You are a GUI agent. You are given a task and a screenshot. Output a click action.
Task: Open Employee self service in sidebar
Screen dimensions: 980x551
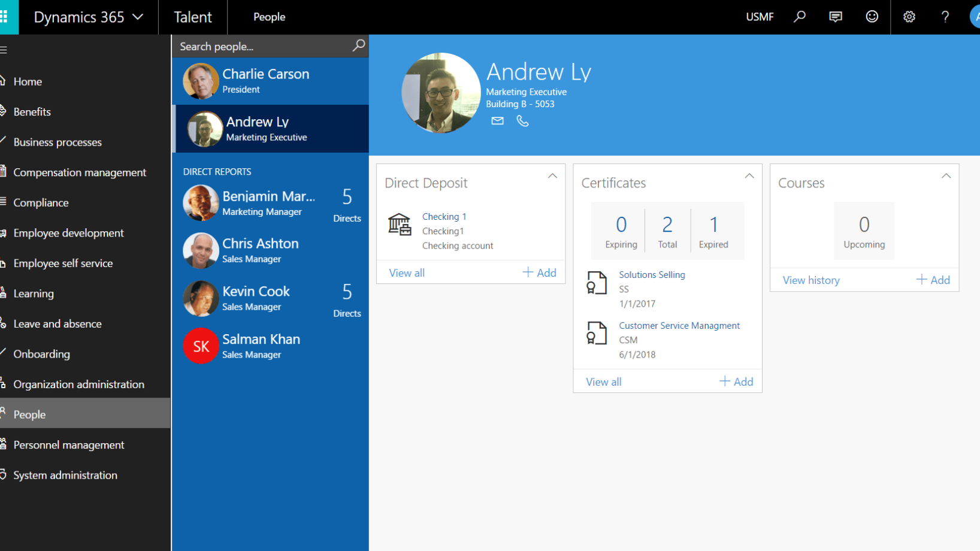85,263
